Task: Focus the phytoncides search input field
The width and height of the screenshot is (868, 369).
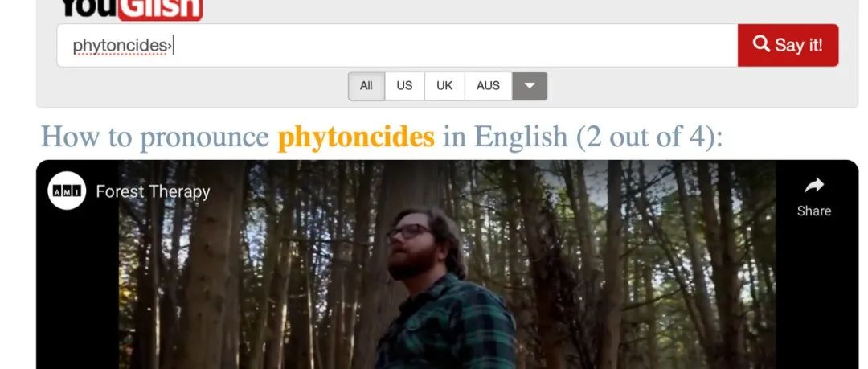Action: [x=397, y=46]
